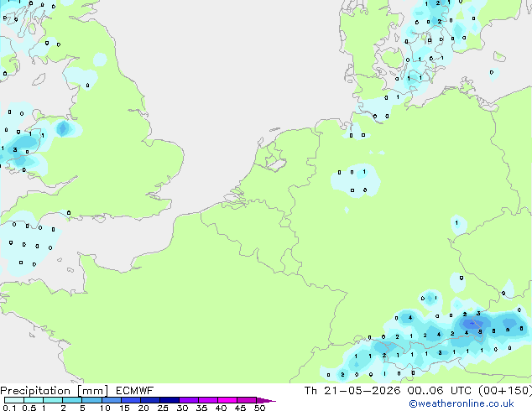Click the legend value label '0.1'

(x=9, y=408)
